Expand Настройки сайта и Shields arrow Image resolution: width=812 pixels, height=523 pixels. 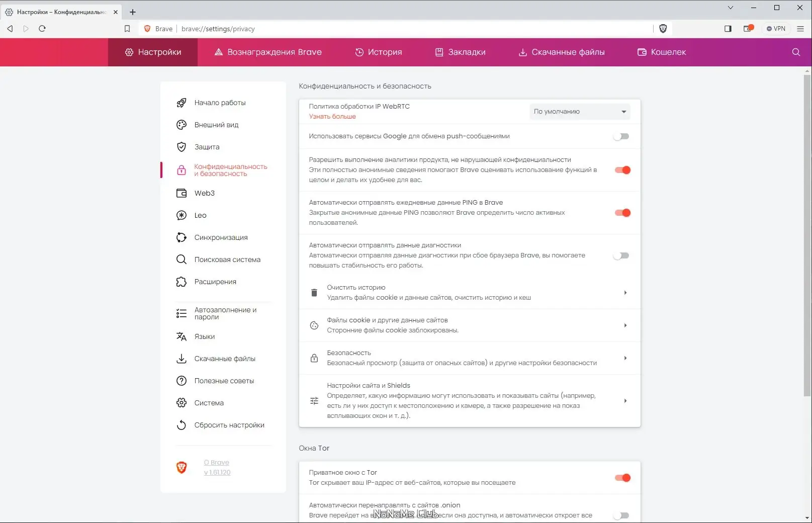[x=625, y=401]
